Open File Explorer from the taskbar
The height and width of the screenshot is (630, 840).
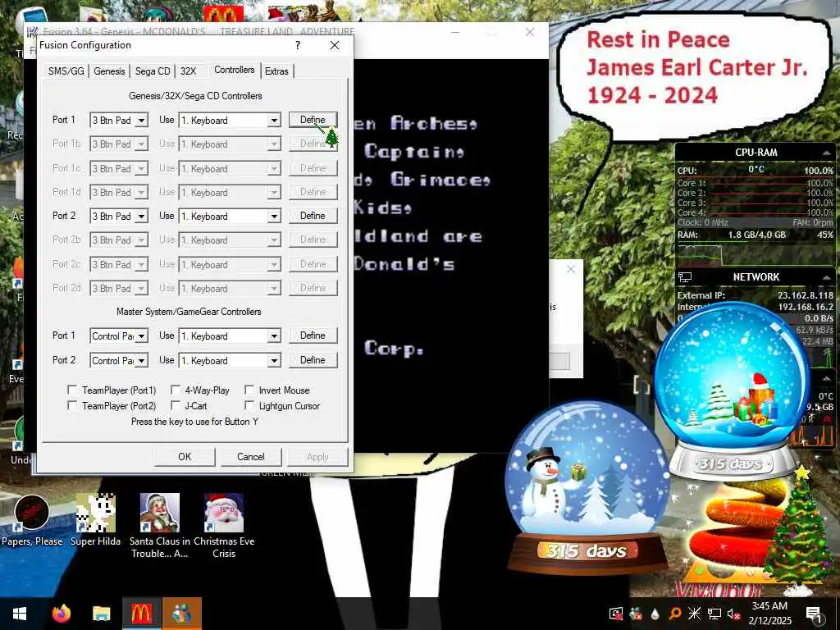click(x=101, y=614)
